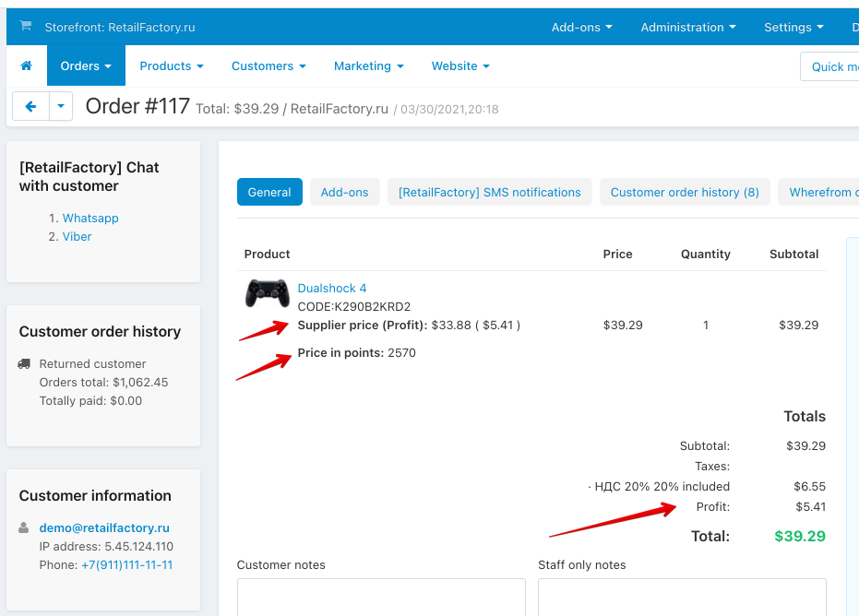Expand the Marketing menu
This screenshot has height=616, width=859.
369,66
